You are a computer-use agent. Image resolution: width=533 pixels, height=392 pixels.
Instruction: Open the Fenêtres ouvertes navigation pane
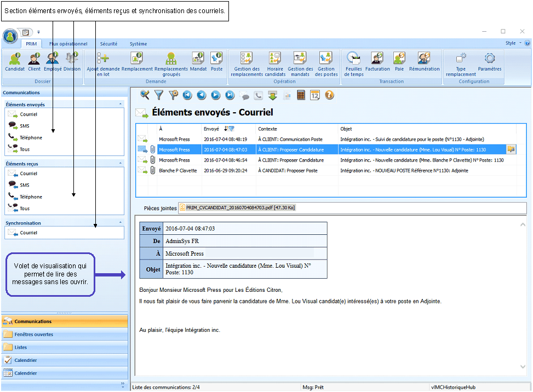[34, 335]
